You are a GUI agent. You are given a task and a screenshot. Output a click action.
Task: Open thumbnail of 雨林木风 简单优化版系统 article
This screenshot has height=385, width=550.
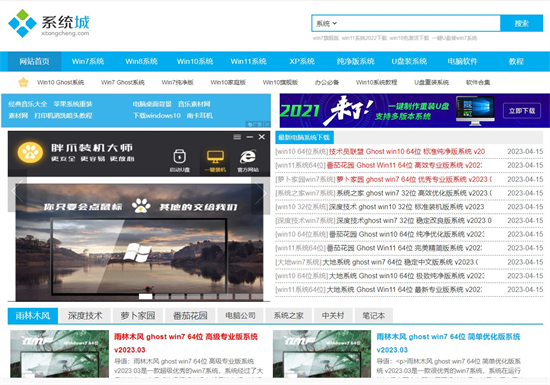pos(322,354)
